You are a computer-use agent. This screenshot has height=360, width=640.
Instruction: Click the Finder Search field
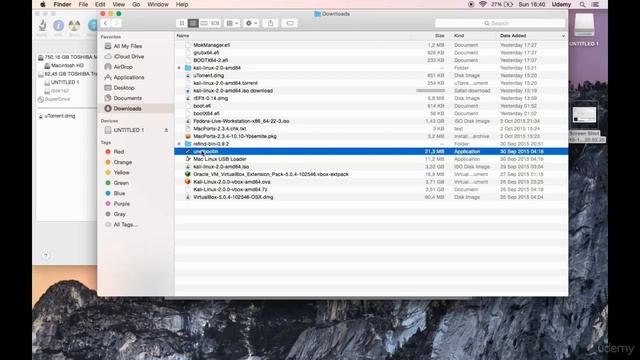[x=500, y=23]
